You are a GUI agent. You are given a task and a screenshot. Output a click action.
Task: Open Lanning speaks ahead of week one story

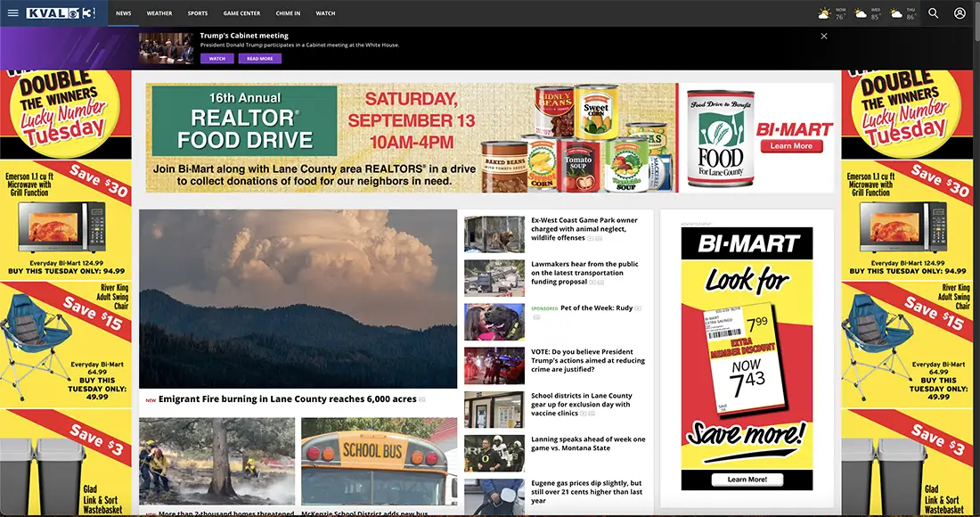(x=588, y=443)
